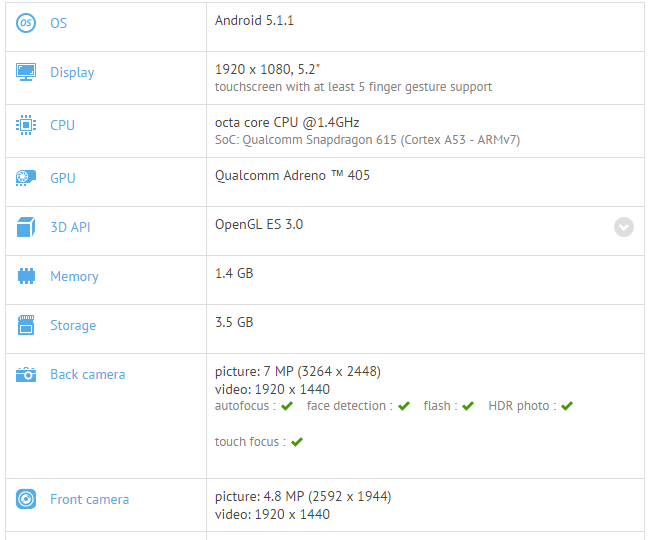Click the Display monitor icon
Viewport: 651px width, 540px height.
(x=26, y=72)
